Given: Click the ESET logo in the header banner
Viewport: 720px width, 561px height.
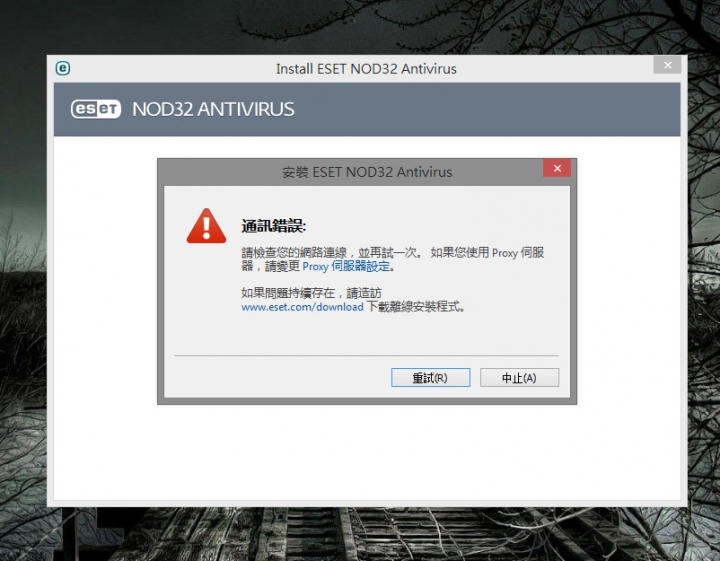Looking at the screenshot, I should click(96, 109).
